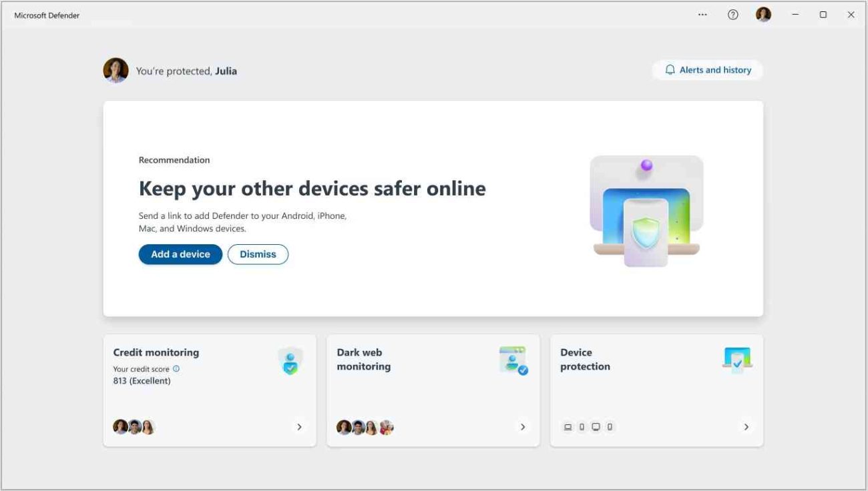Open Alerts and history
The height and width of the screenshot is (491, 868).
click(707, 70)
